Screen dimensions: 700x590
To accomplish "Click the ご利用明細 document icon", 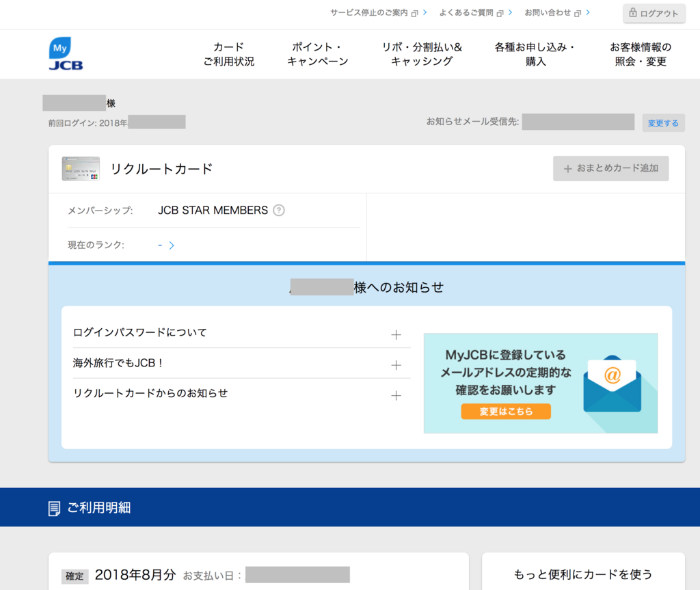I will pyautogui.click(x=54, y=508).
